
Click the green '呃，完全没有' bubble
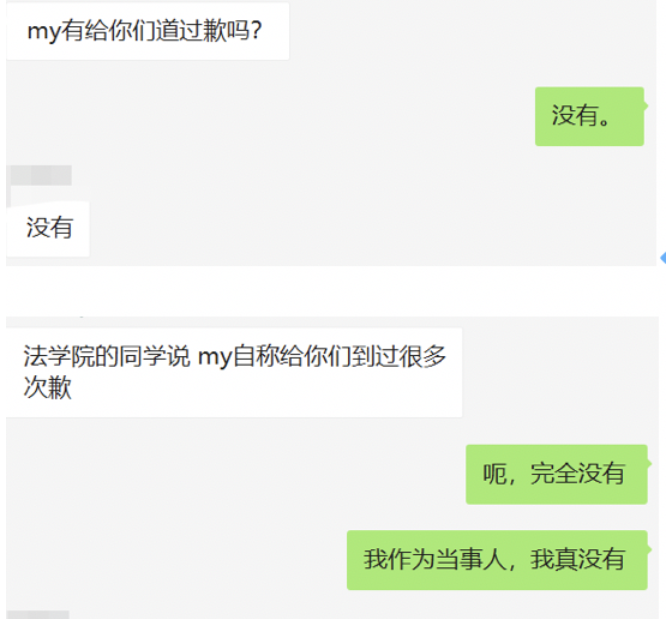pos(556,474)
